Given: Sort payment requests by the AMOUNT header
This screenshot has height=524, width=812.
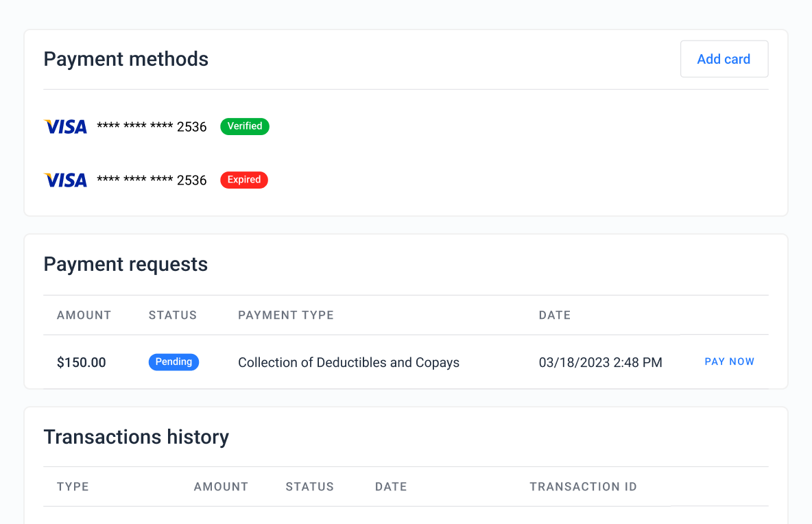Looking at the screenshot, I should (x=84, y=315).
